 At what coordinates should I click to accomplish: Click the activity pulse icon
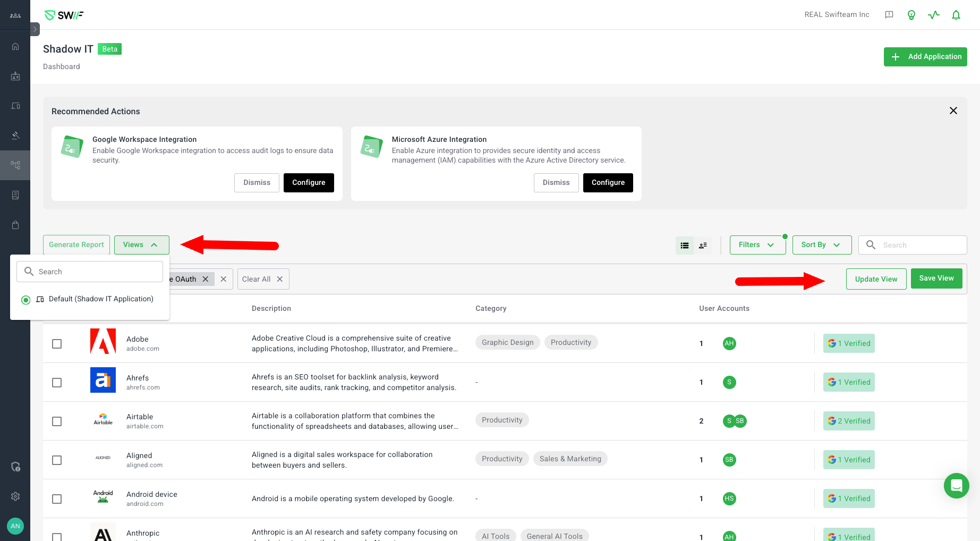pyautogui.click(x=933, y=15)
